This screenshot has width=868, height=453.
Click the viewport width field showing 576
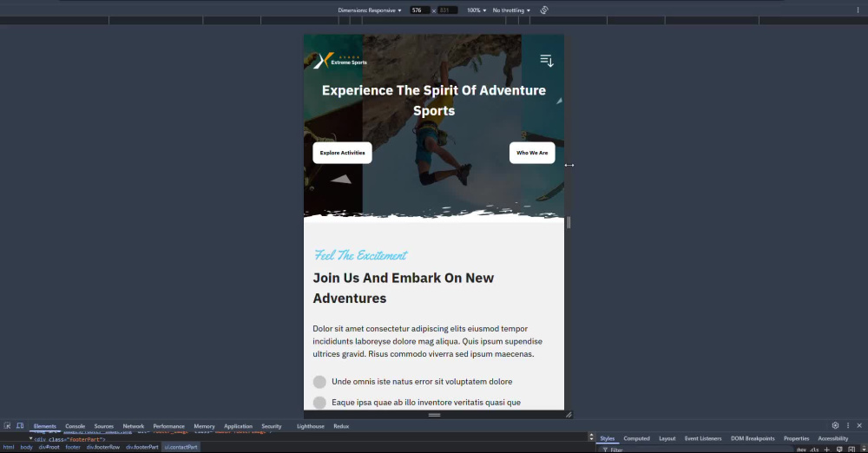[x=419, y=10]
